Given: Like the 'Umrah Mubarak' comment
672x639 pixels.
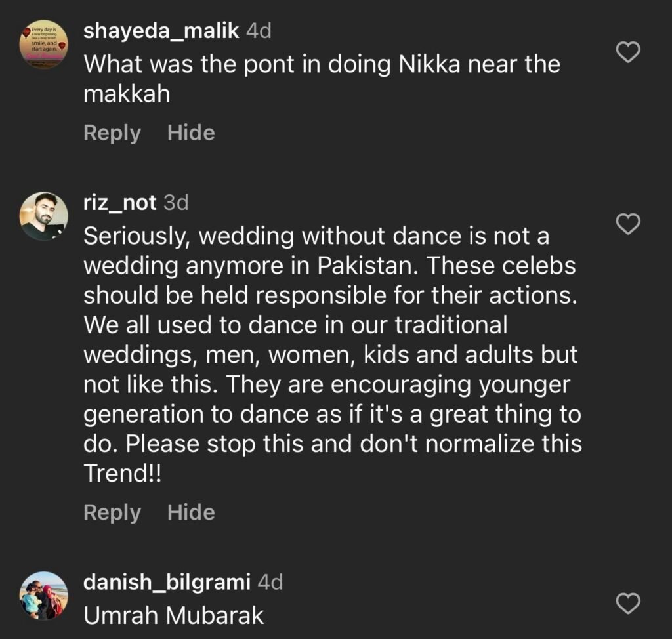Looking at the screenshot, I should tap(629, 604).
